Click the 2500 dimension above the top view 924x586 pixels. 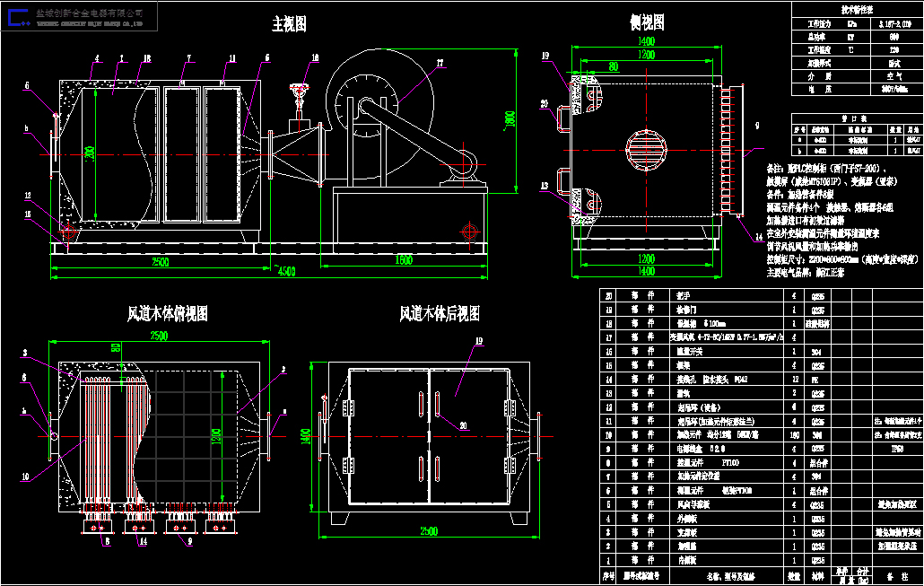pyautogui.click(x=159, y=336)
